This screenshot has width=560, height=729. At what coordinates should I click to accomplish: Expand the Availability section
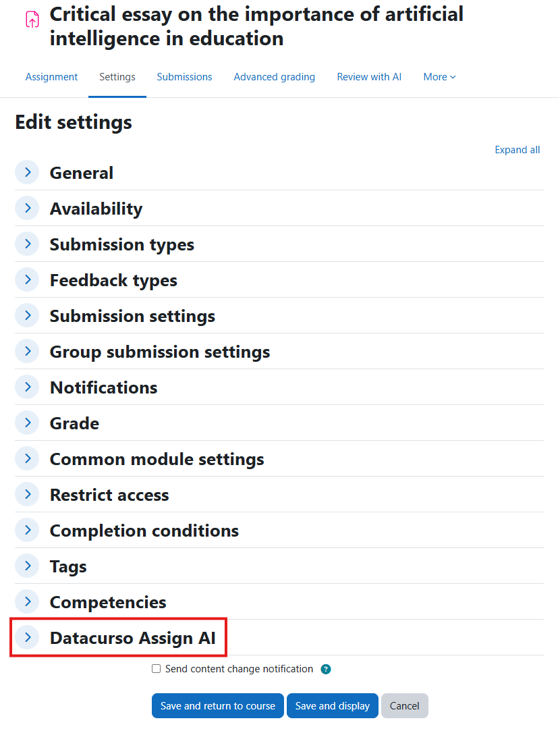26,208
